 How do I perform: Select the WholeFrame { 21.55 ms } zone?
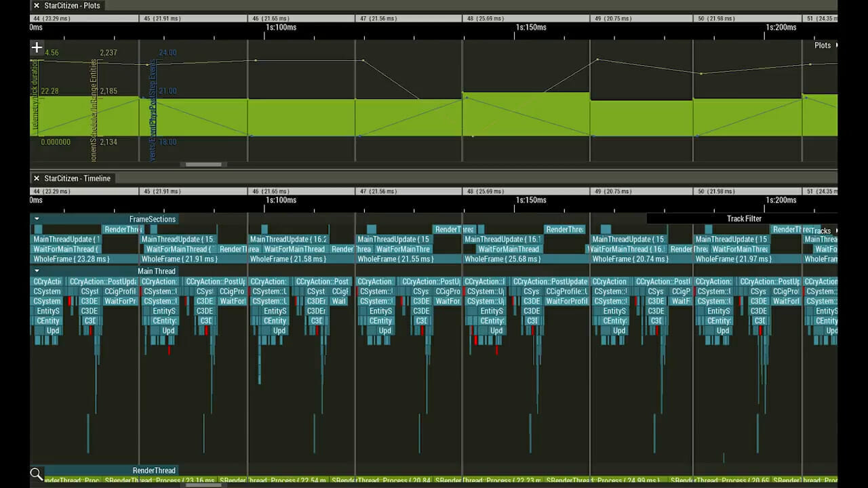pyautogui.click(x=408, y=259)
